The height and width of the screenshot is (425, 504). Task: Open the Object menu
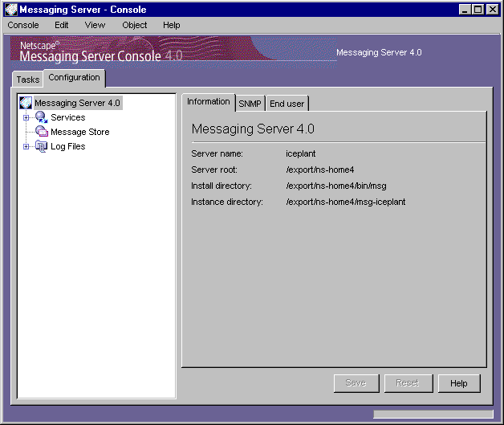(134, 25)
